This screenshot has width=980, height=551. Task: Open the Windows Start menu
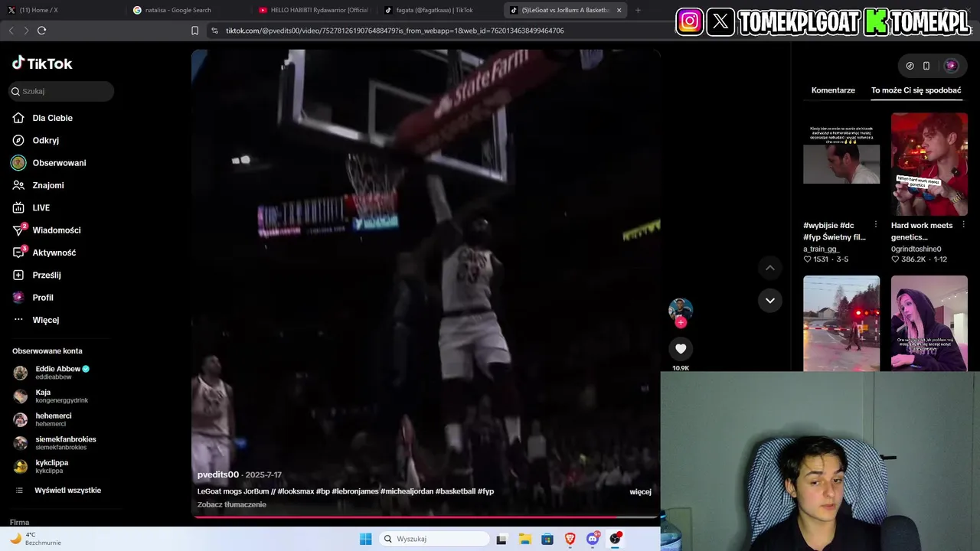click(x=366, y=539)
